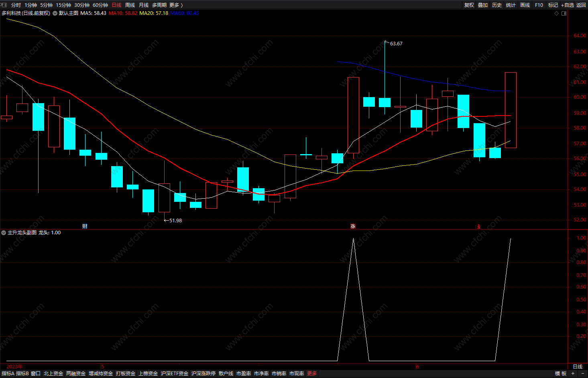Select the 市销率 indicator

pos(279,374)
